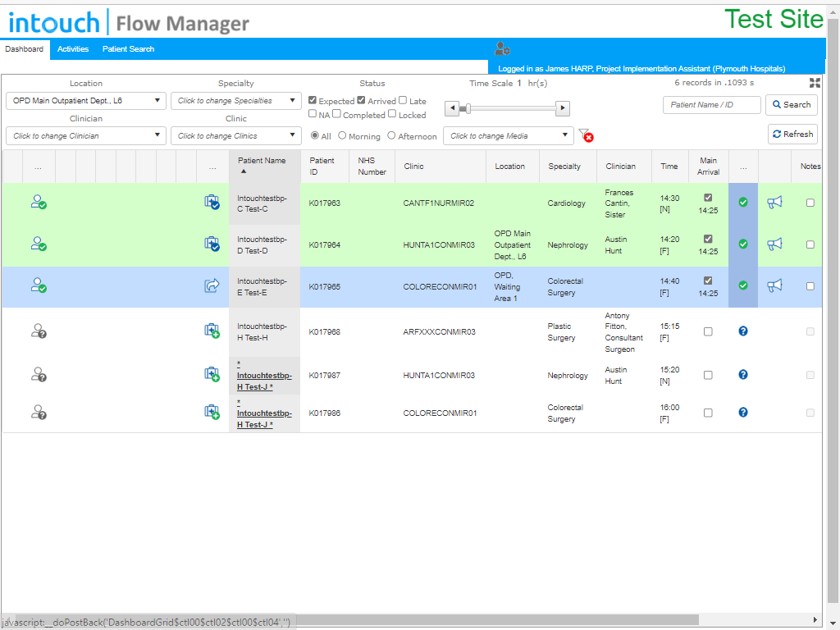This screenshot has width=840, height=630.
Task: Untick Main Arrival checkbox for K017964
Action: coord(708,239)
